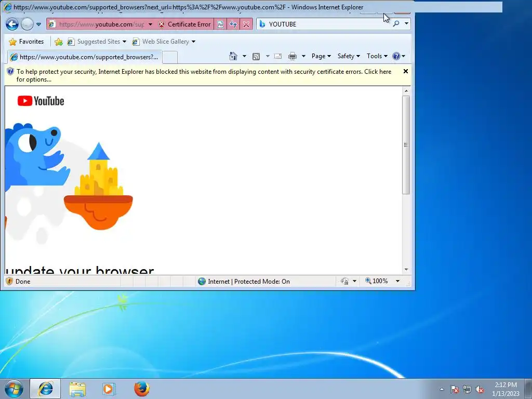Launch Firefox from the taskbar
Image resolution: width=532 pixels, height=399 pixels.
pos(141,389)
